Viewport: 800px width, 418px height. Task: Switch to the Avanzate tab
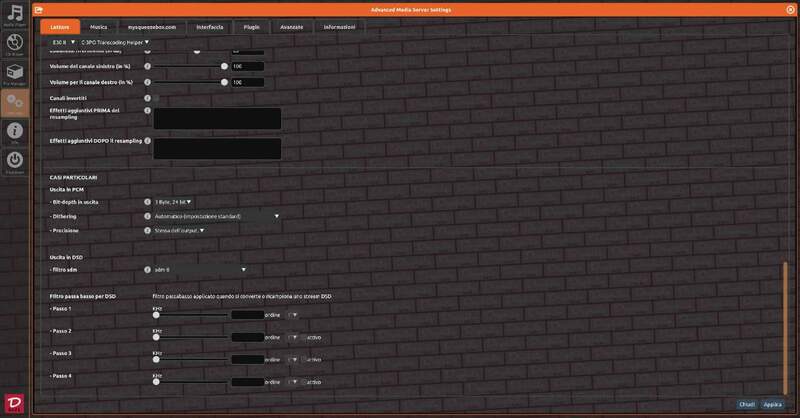tap(291, 27)
